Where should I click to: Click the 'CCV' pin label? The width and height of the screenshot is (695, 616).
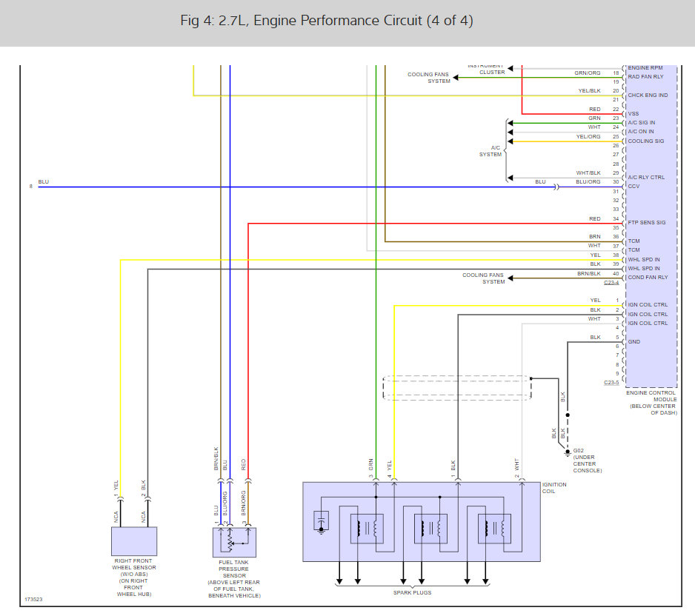tap(634, 187)
